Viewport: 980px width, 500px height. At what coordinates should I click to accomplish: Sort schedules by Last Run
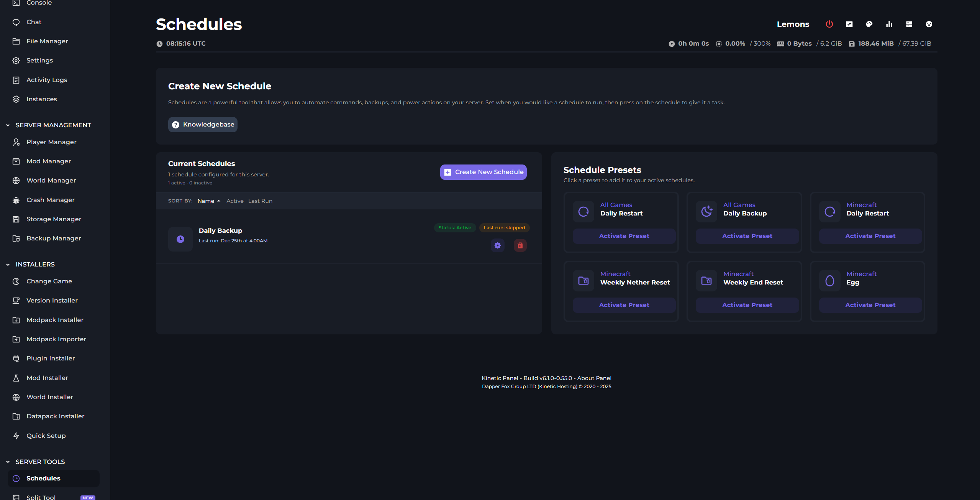click(x=260, y=201)
